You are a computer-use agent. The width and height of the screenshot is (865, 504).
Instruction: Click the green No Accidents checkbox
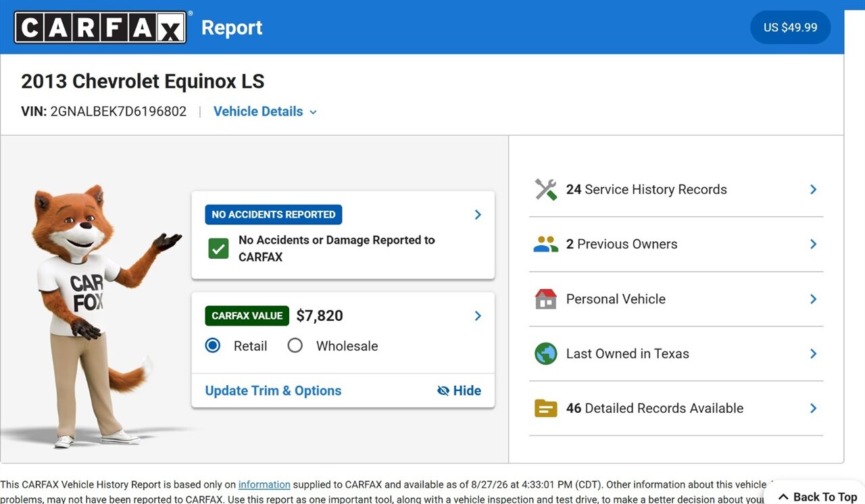[x=218, y=249]
